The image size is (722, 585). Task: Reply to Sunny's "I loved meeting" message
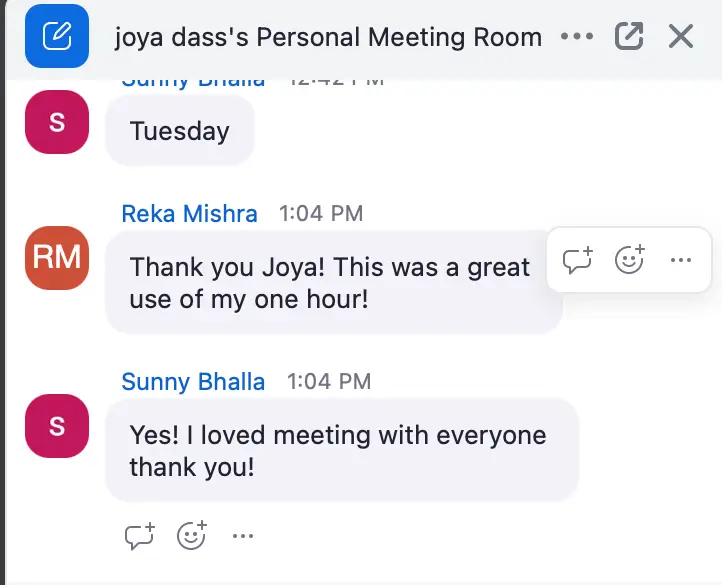(x=140, y=536)
